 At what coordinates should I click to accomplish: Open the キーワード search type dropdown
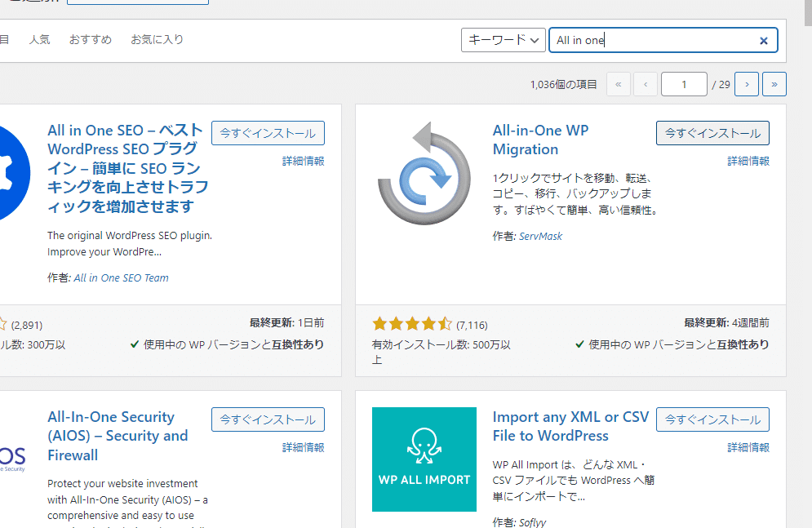[503, 40]
